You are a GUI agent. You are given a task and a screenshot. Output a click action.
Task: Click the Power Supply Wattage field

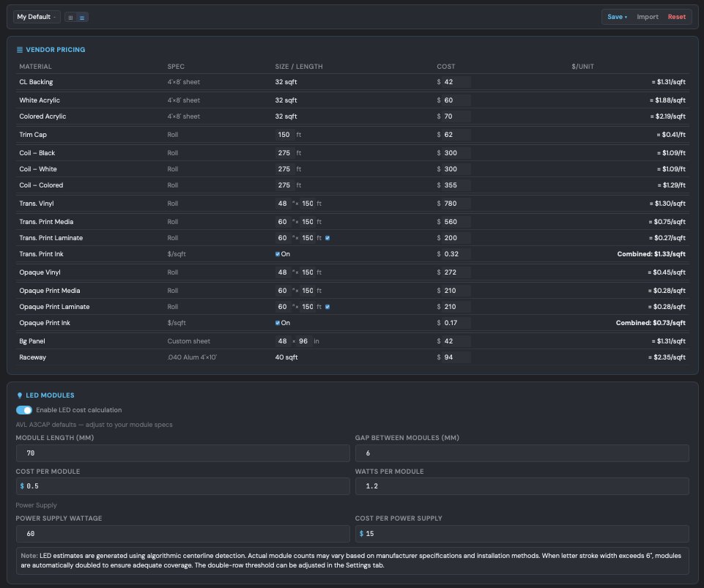pos(182,533)
